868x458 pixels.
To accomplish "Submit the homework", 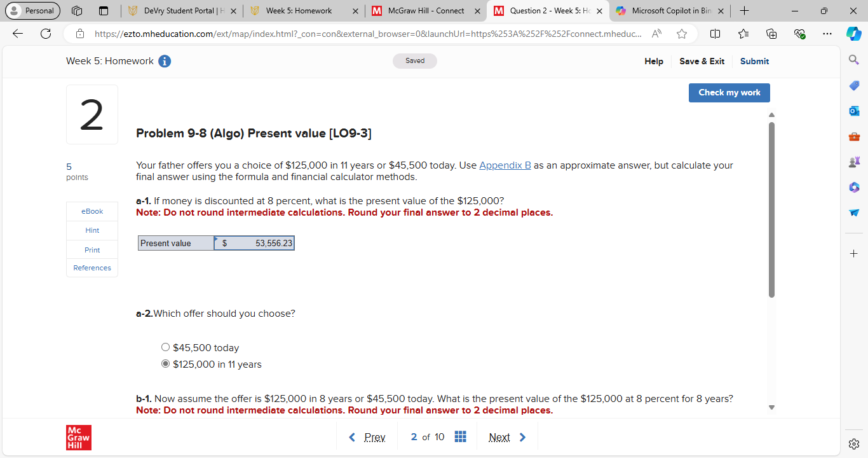I will point(754,61).
